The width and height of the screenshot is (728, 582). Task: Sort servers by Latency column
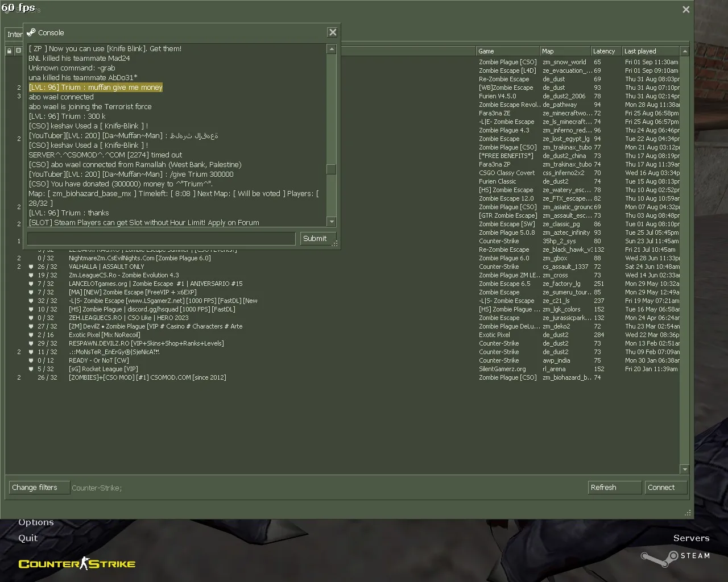pos(605,51)
